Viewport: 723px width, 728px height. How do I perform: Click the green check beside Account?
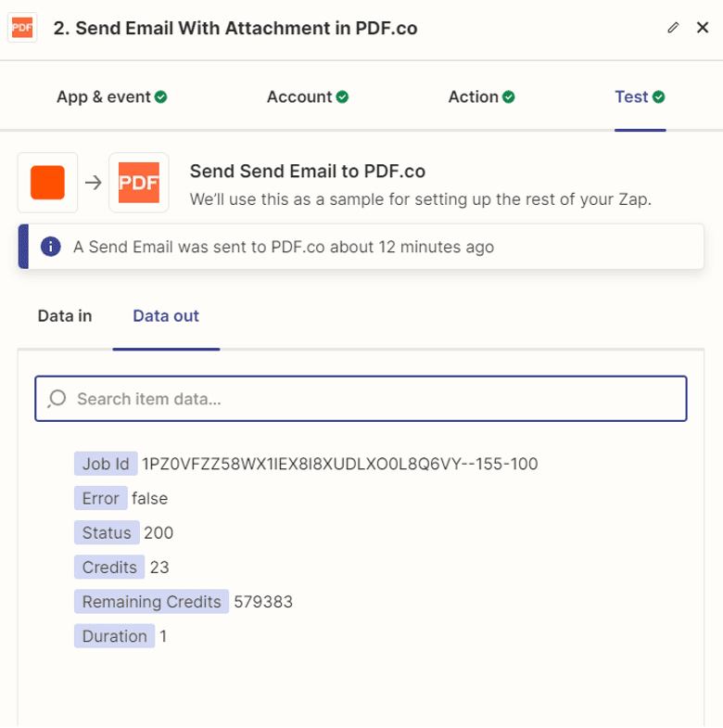point(342,96)
